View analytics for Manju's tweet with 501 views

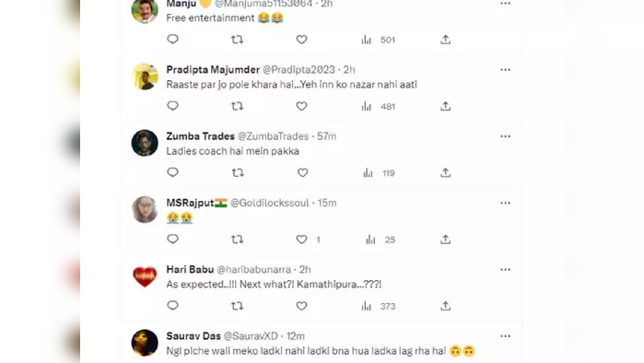(x=378, y=40)
